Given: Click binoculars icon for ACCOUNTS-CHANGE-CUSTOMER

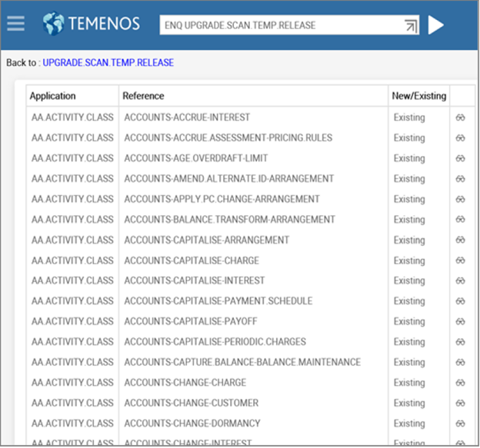Looking at the screenshot, I should click(x=461, y=403).
